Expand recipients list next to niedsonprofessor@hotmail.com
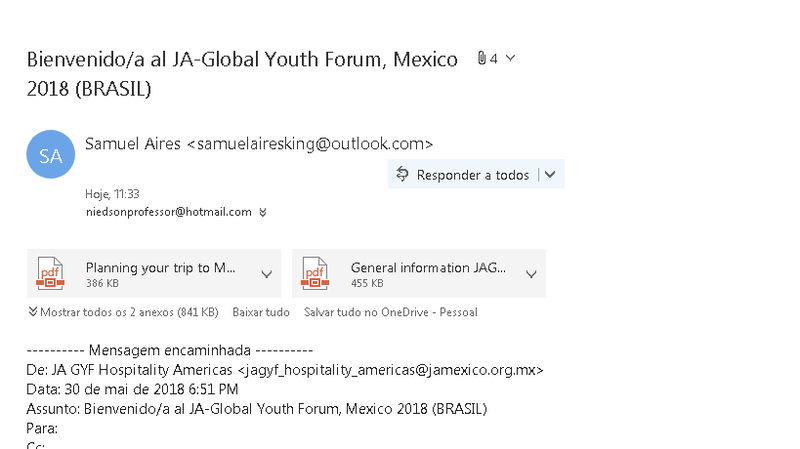This screenshot has width=800, height=449. click(263, 212)
